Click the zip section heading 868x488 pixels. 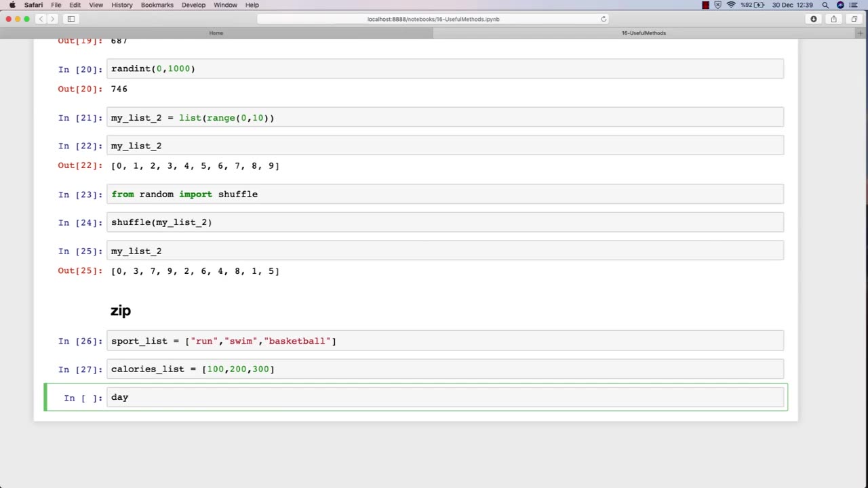coord(121,310)
